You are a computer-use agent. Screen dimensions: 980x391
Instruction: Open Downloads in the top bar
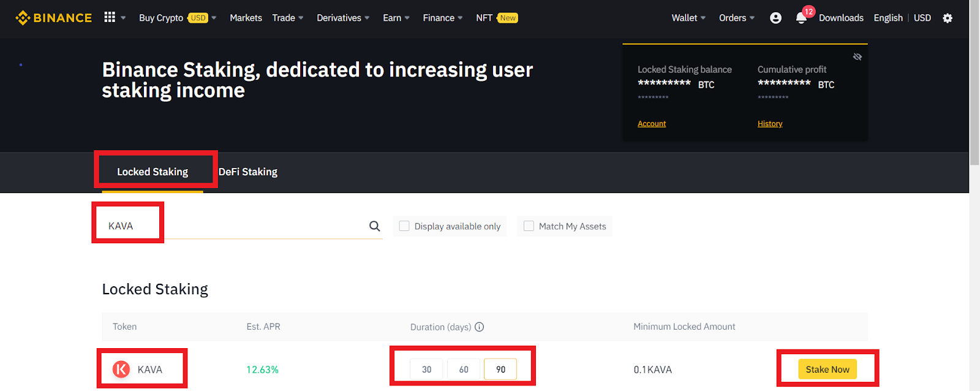(841, 18)
